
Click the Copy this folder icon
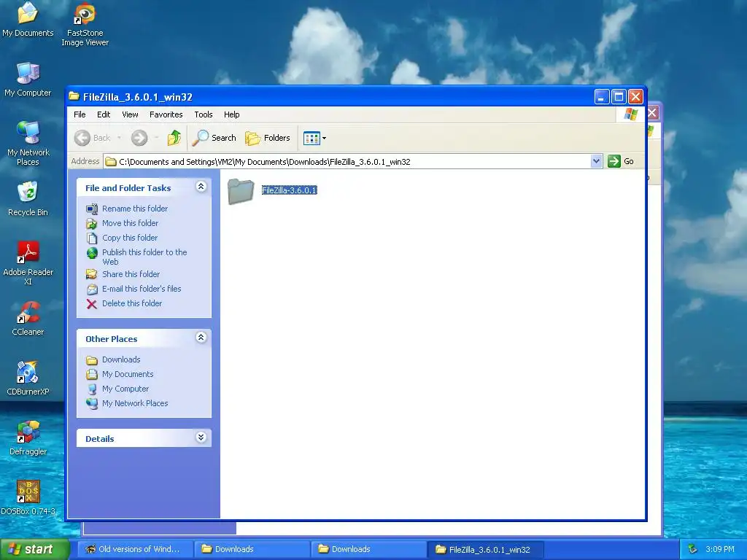pyautogui.click(x=91, y=238)
